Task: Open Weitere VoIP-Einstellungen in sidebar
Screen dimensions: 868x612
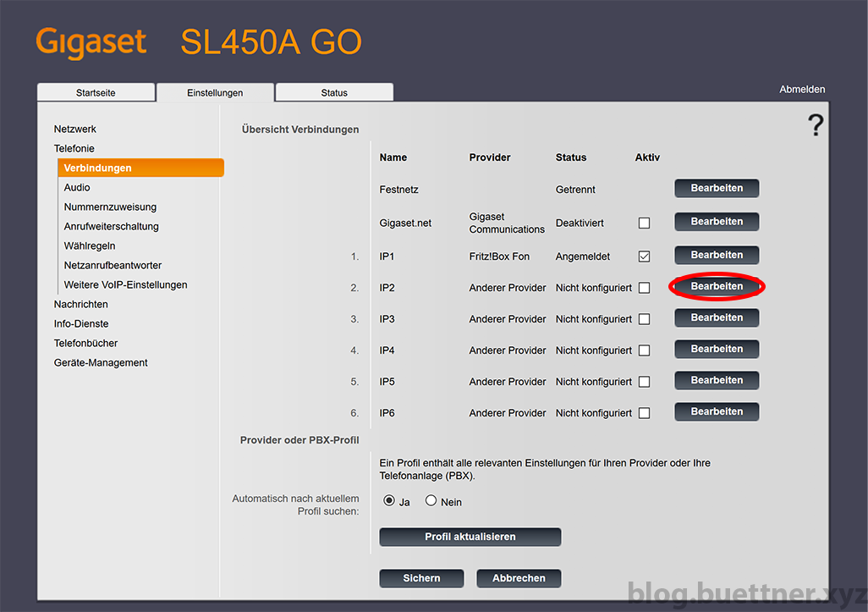Action: 126,284
